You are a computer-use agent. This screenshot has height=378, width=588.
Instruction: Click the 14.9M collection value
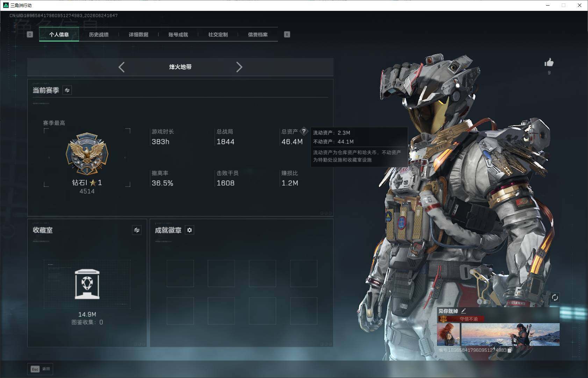[x=87, y=314]
